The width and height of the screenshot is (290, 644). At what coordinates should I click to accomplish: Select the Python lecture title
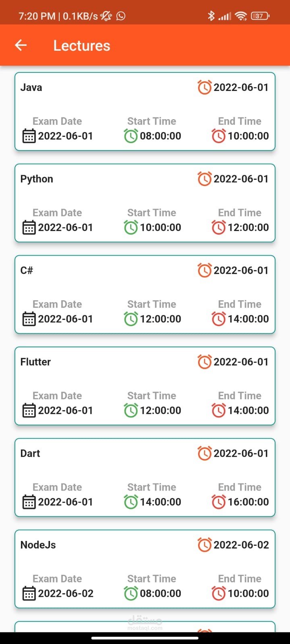coord(37,179)
